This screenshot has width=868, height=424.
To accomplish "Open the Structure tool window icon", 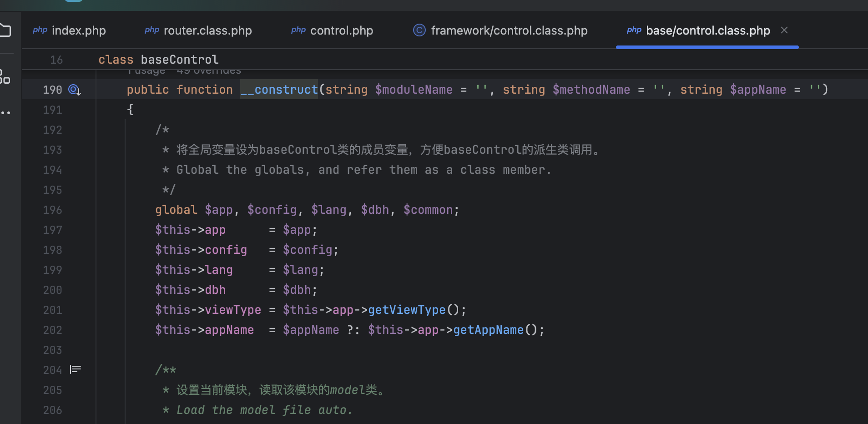I will point(5,76).
